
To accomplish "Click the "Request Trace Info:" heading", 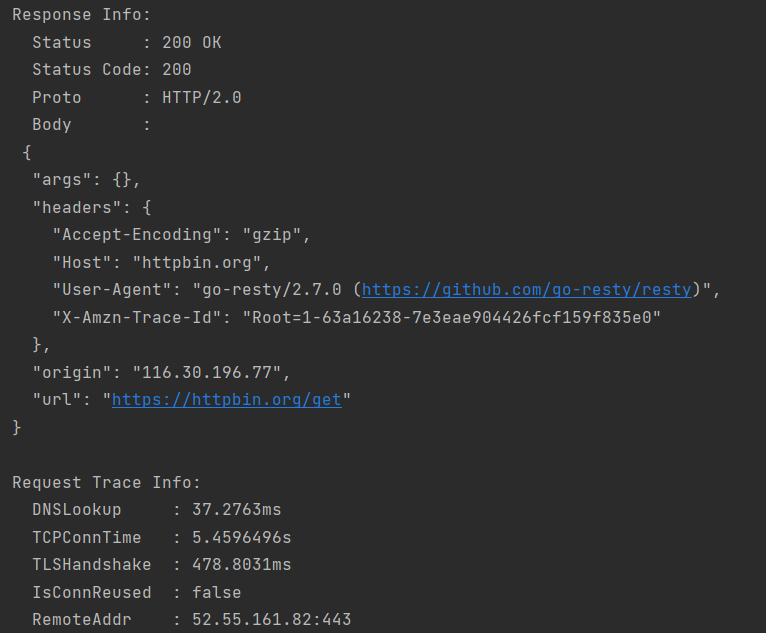I will (x=107, y=483).
